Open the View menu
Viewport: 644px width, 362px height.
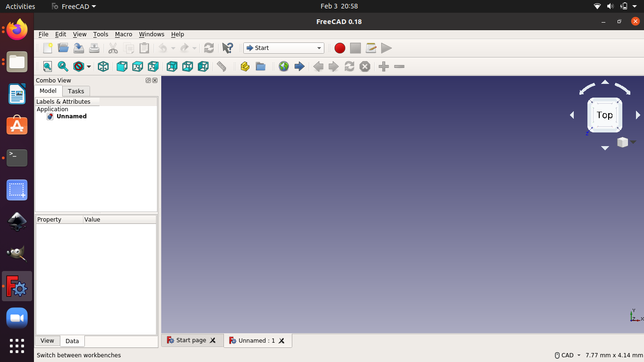(80, 34)
